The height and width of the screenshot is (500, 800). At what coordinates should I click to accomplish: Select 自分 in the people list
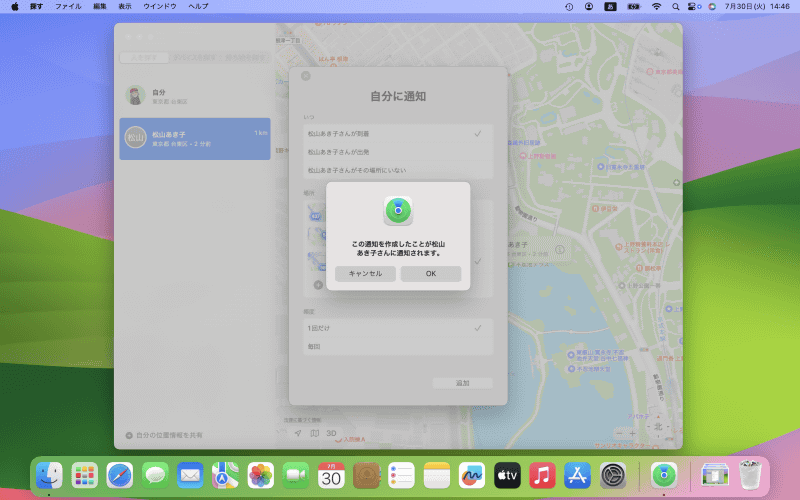pyautogui.click(x=195, y=95)
